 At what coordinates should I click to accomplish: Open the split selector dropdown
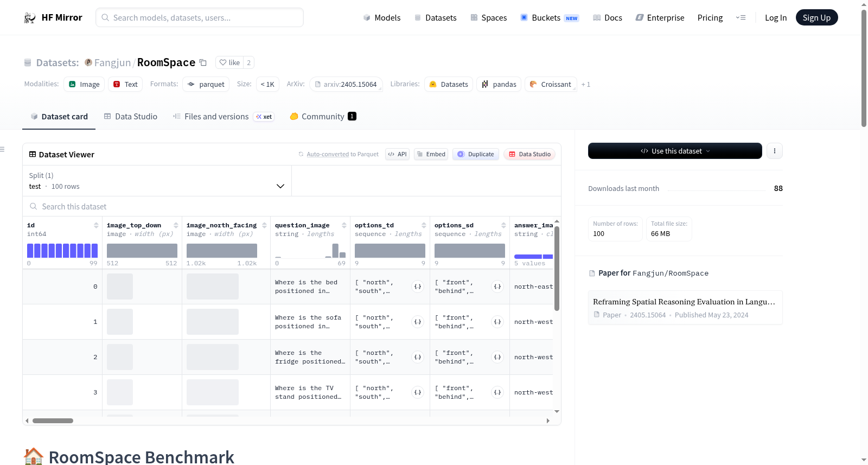pos(157,181)
